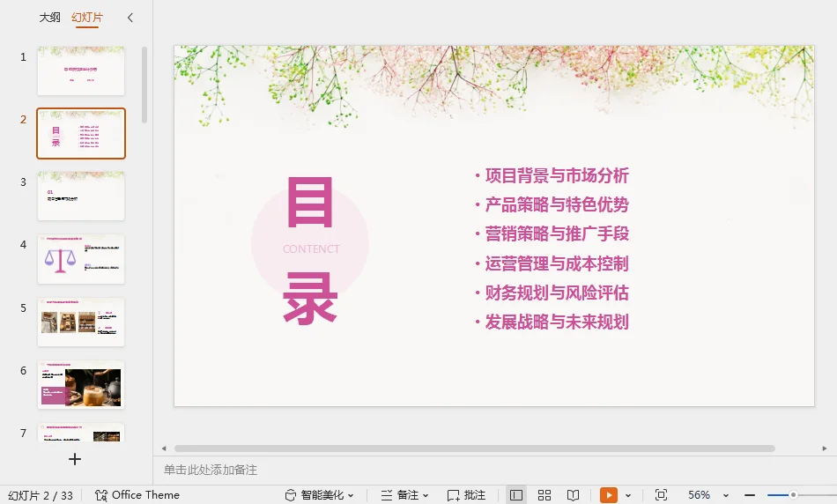Toggle the 备注 notes pane button
The image size is (837, 504).
point(400,495)
